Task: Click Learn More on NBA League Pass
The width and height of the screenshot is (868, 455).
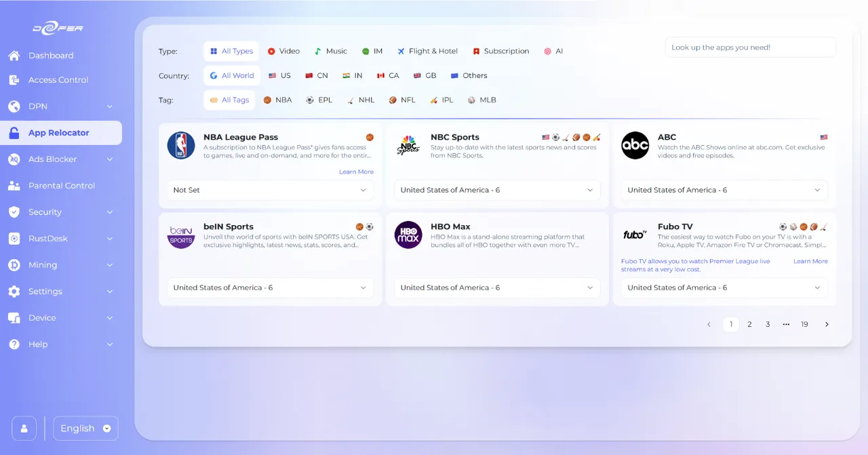Action: point(356,172)
